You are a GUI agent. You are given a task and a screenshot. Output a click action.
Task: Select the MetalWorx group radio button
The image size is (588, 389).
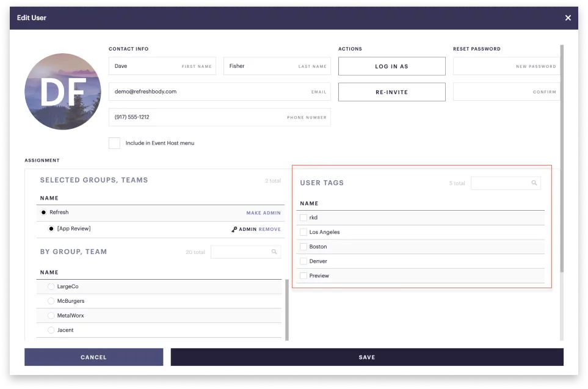click(51, 316)
